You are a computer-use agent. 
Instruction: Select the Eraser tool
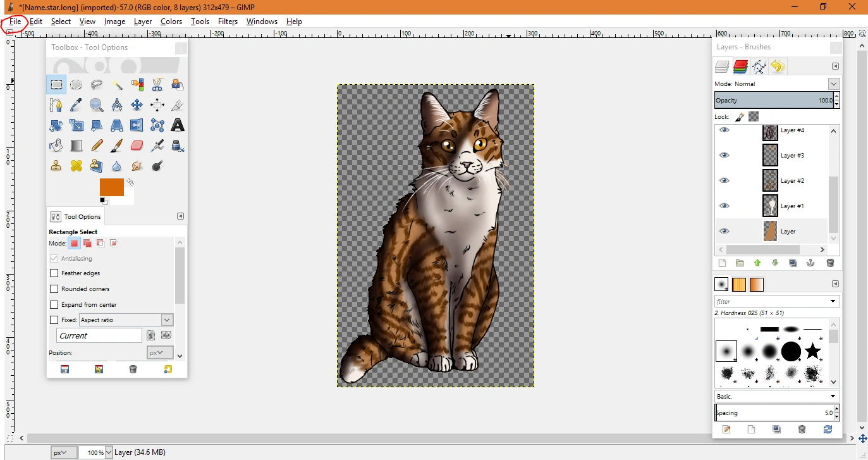(x=137, y=146)
